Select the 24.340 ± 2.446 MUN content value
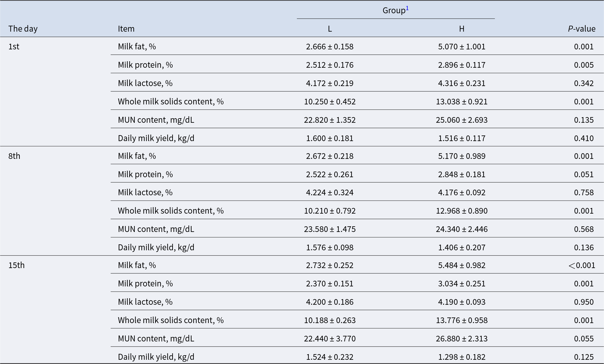Image resolution: width=604 pixels, height=364 pixels. coord(462,229)
